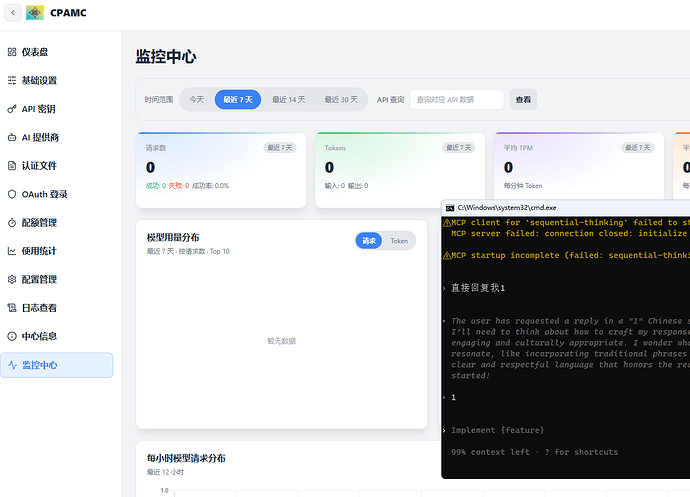Image resolution: width=690 pixels, height=497 pixels.
Task: Click the 模型用量分布 panel title
Action: (x=173, y=238)
